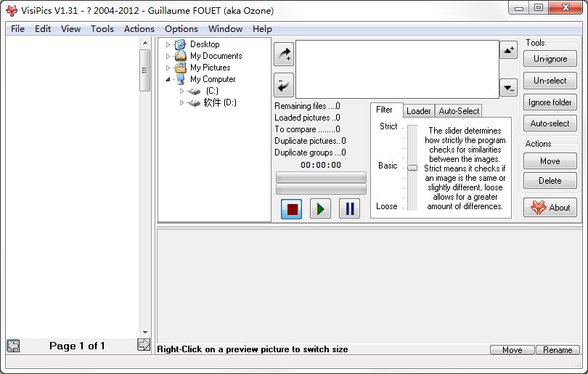Click the Strict/Loose filter slider handle
588x374 pixels.
(x=412, y=167)
